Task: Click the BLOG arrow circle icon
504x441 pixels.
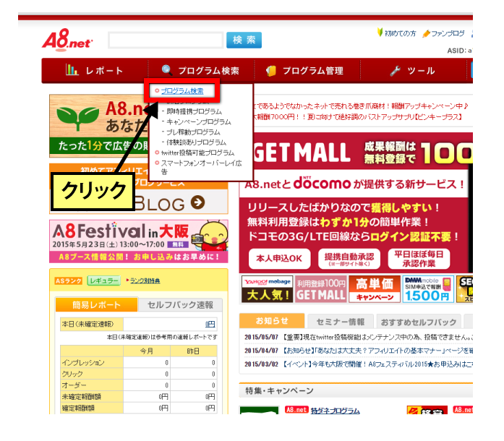Action: [197, 202]
